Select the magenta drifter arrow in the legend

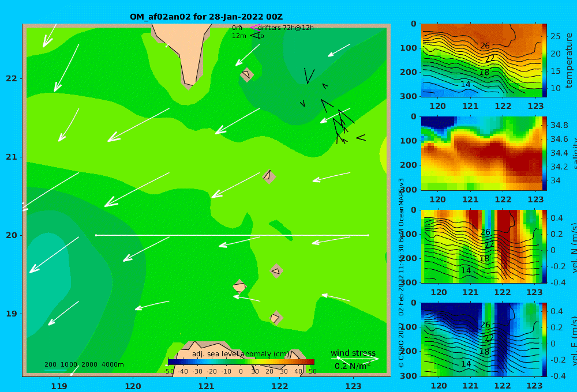point(254,27)
